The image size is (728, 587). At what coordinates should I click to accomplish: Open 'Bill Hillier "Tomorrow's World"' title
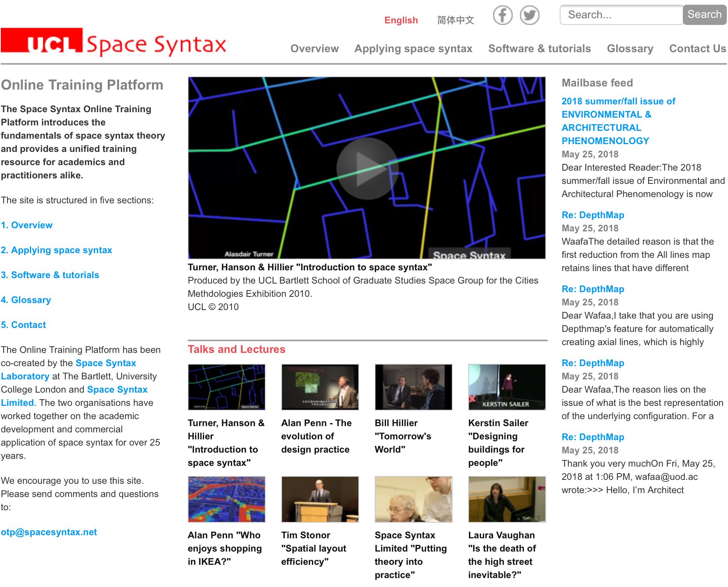point(403,436)
